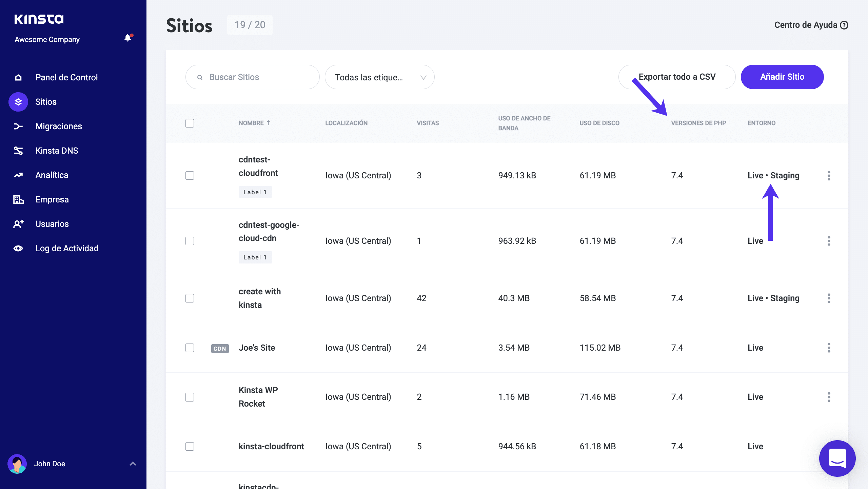Collapse the John Doe account menu
868x489 pixels.
coord(132,464)
